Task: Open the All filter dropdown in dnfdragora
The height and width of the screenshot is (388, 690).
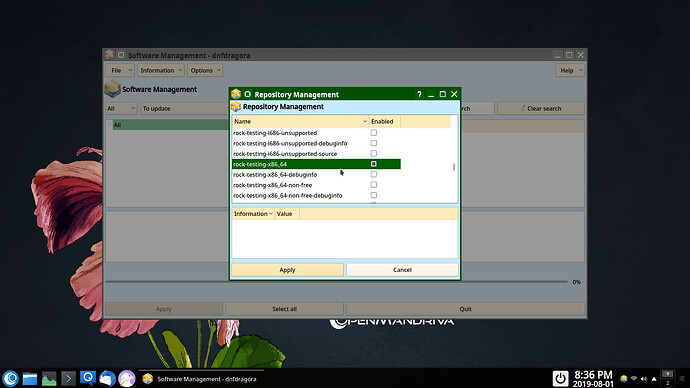Action: click(121, 108)
